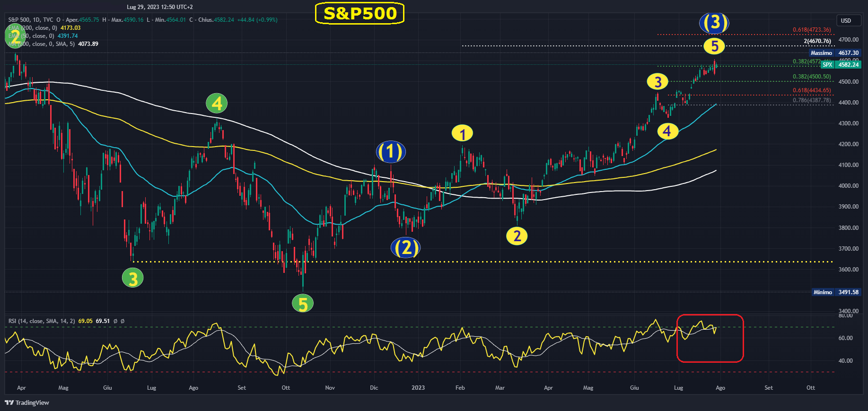This screenshot has height=411, width=868.
Task: Open the USD currency selector
Action: [849, 20]
